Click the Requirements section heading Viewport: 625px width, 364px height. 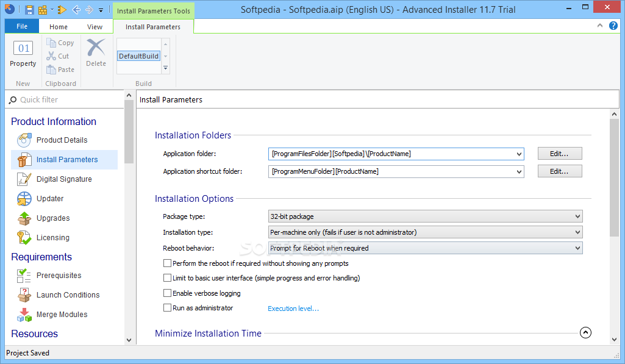coord(41,257)
